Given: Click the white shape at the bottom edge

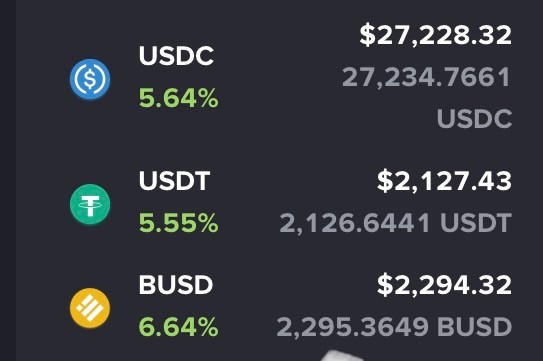Looking at the screenshot, I should [341, 356].
